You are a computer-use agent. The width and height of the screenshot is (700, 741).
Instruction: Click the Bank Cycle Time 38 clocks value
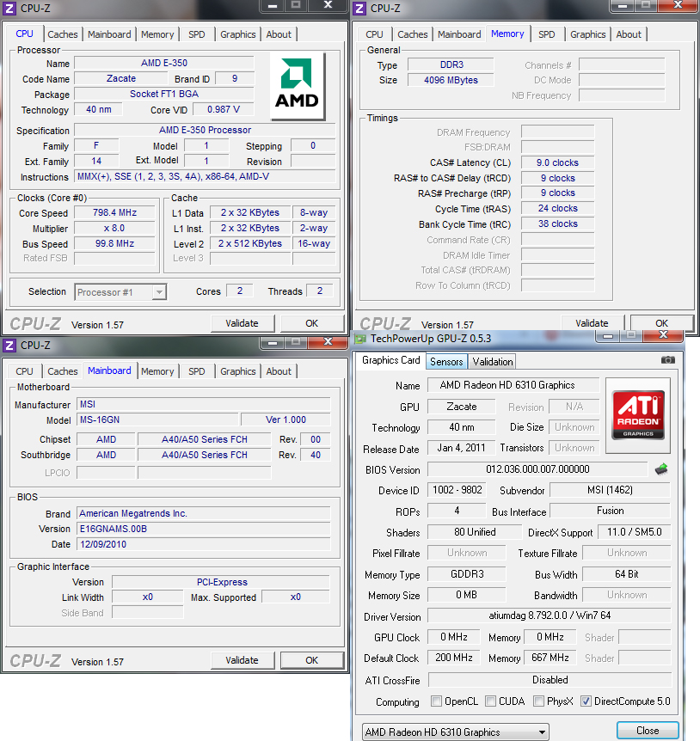(558, 224)
